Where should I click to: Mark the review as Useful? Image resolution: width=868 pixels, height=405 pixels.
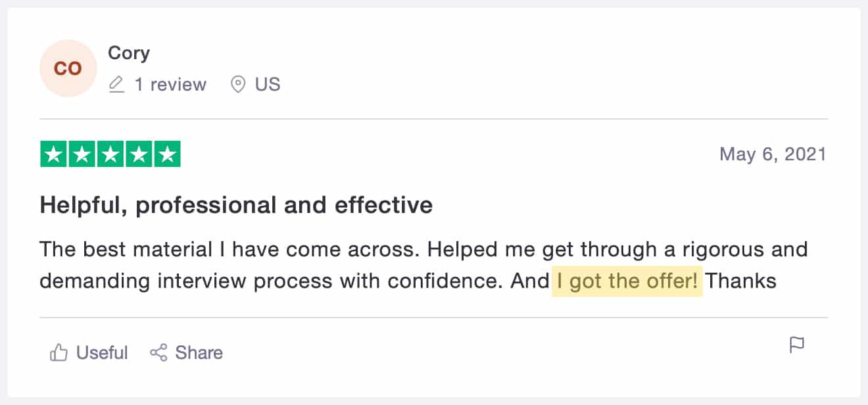pyautogui.click(x=102, y=353)
